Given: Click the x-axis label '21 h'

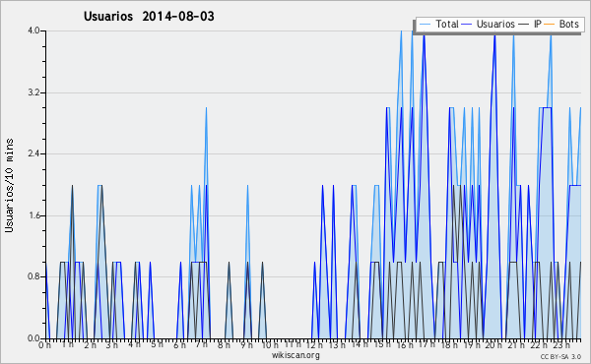Looking at the screenshot, I should 516,345.
